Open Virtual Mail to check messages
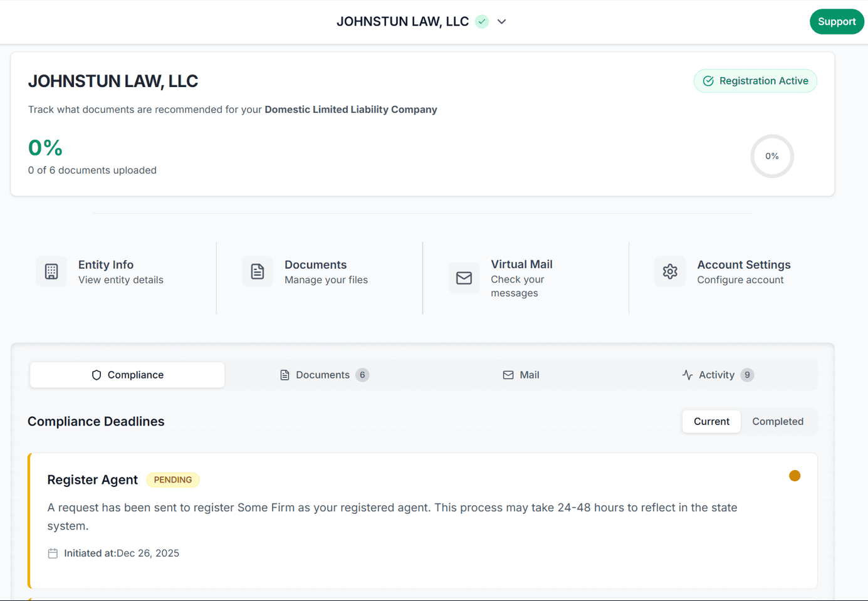Viewport: 868px width, 601px height. tap(526, 278)
